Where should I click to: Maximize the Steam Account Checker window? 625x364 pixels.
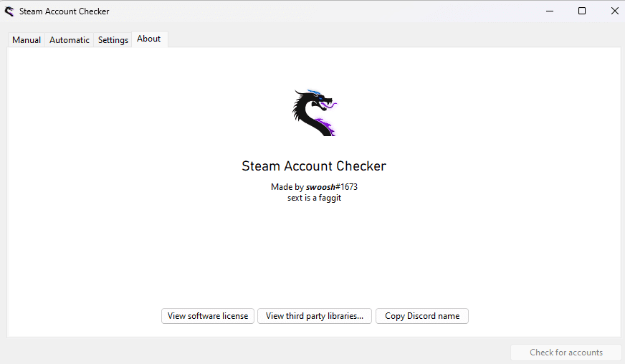(582, 11)
